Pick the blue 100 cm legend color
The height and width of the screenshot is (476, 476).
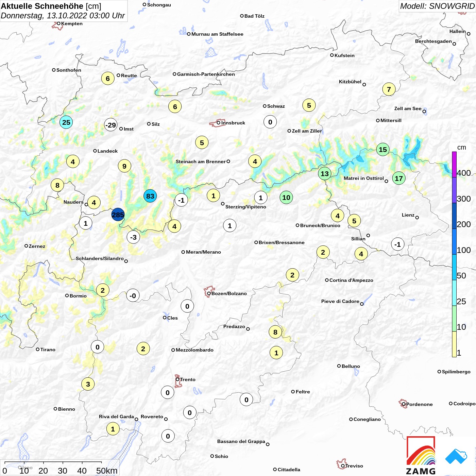pyautogui.click(x=454, y=241)
